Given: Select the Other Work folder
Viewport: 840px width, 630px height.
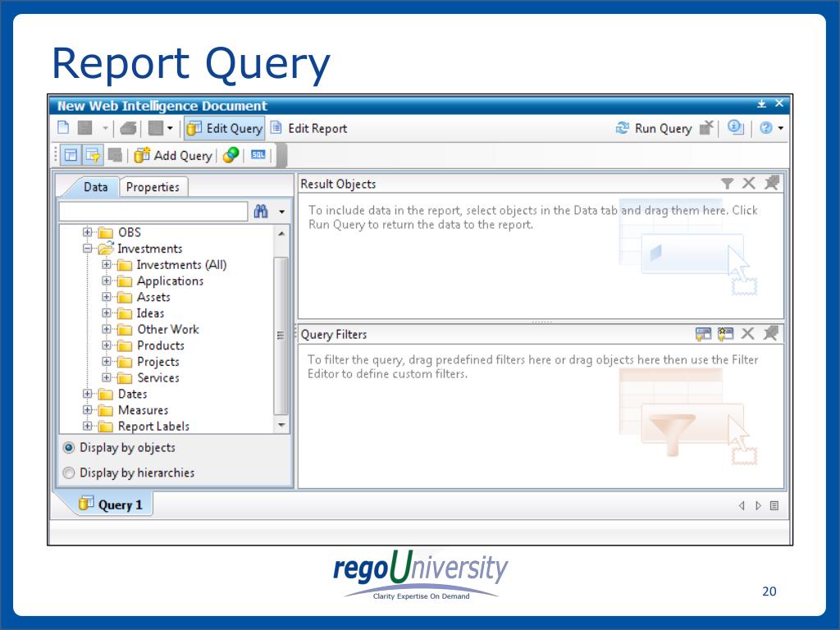Looking at the screenshot, I should 167,329.
